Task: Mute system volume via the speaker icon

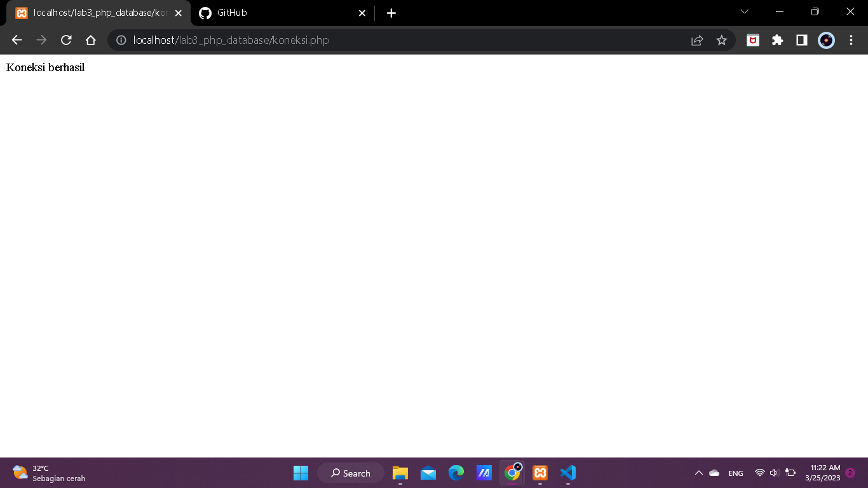Action: pyautogui.click(x=774, y=473)
